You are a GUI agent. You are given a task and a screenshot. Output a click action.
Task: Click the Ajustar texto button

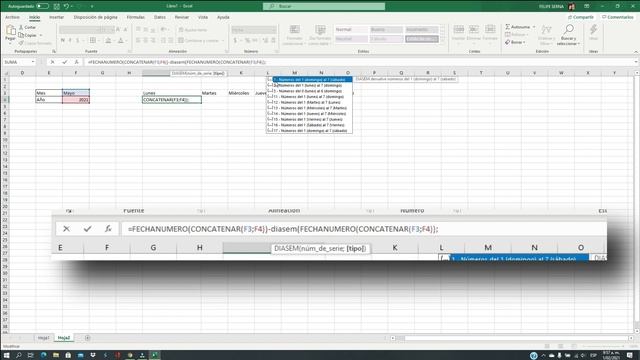pos(193,30)
